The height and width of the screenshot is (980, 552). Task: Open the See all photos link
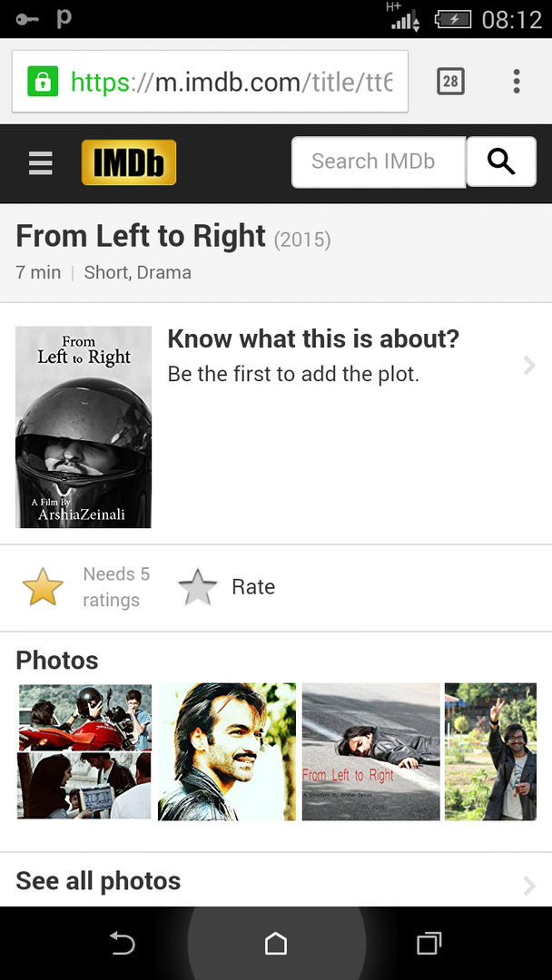point(98,880)
